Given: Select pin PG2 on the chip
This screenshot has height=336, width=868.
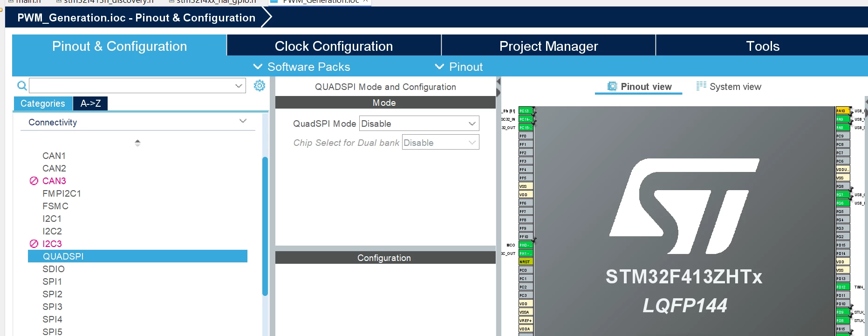Looking at the screenshot, I should click(843, 237).
